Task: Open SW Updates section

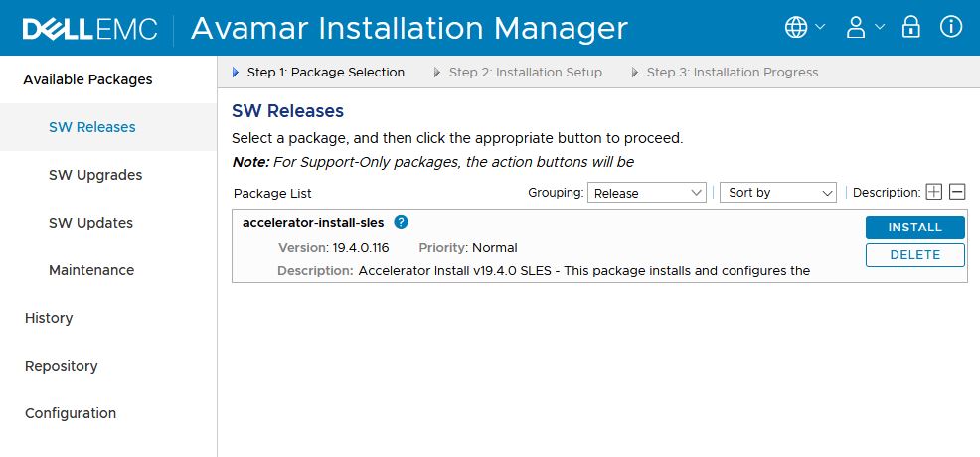Action: pyautogui.click(x=90, y=223)
